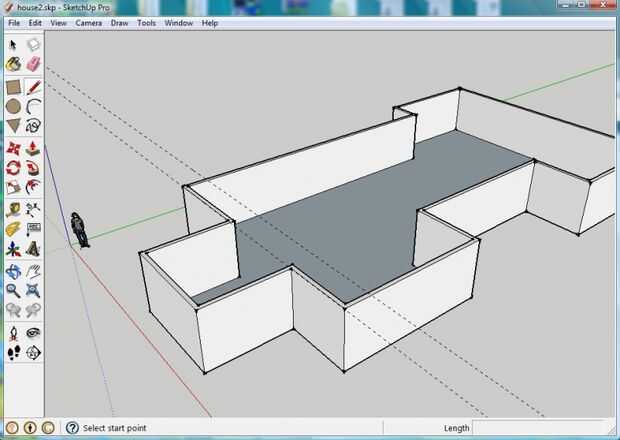Select the Text label tool
620x440 pixels.
pyautogui.click(x=33, y=229)
